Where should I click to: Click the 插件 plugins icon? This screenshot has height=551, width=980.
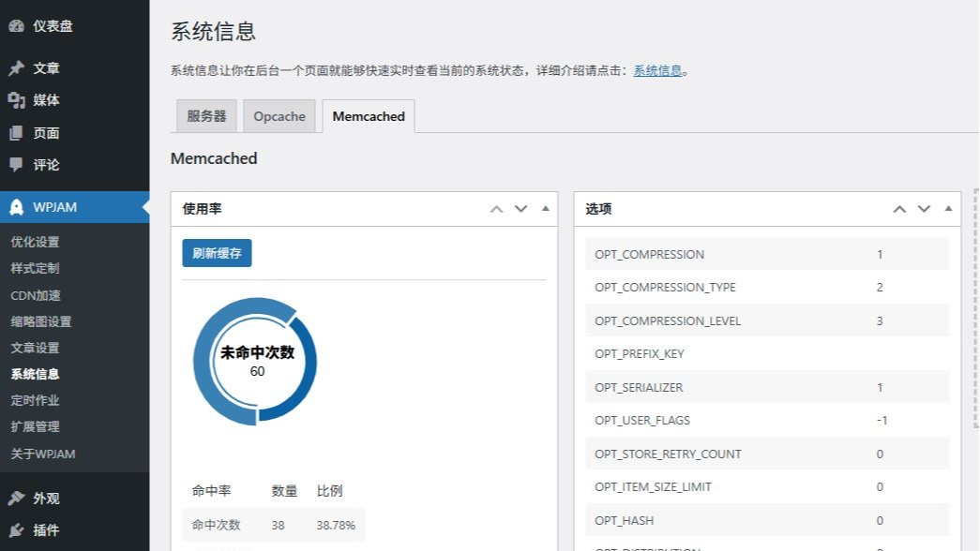click(x=15, y=529)
